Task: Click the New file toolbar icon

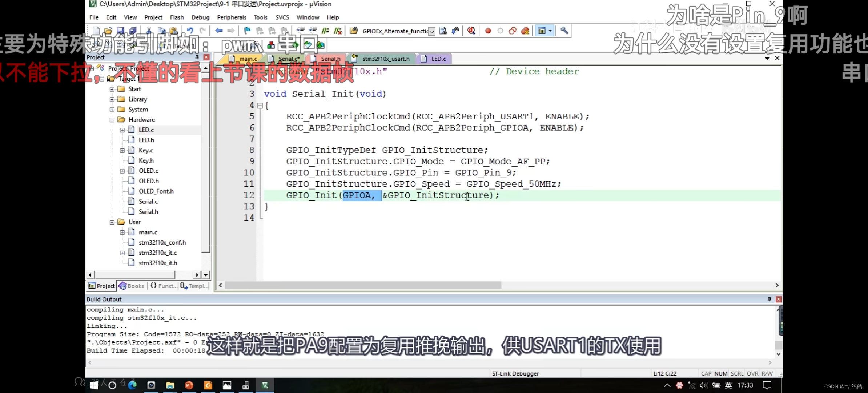Action: pyautogui.click(x=96, y=31)
